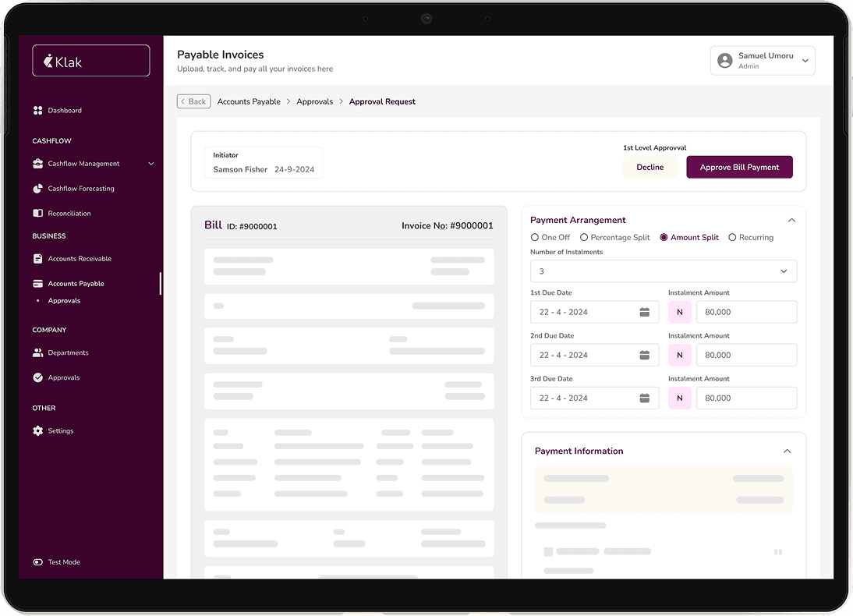Click the Departments people icon
Viewport: 853px width, 616px height.
[37, 353]
